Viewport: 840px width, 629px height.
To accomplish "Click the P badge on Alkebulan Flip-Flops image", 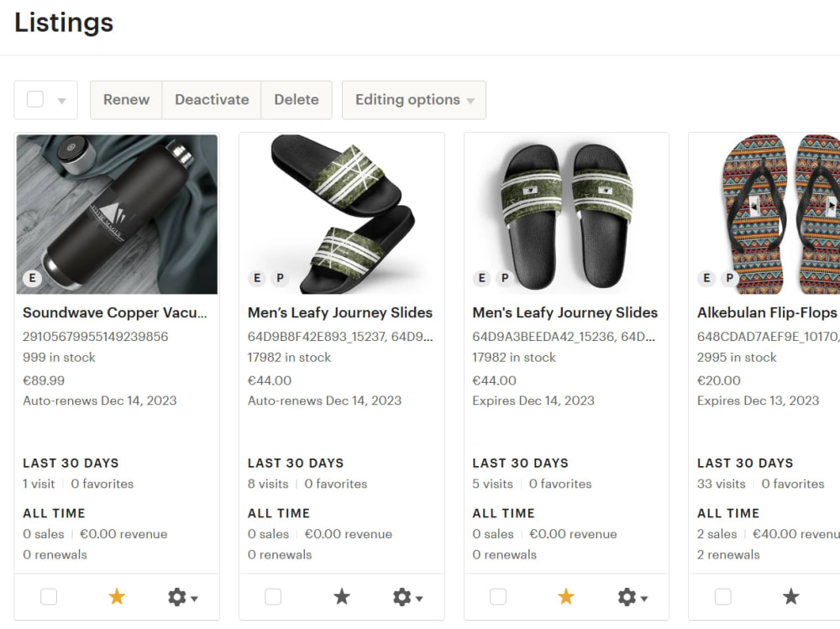I will (729, 278).
